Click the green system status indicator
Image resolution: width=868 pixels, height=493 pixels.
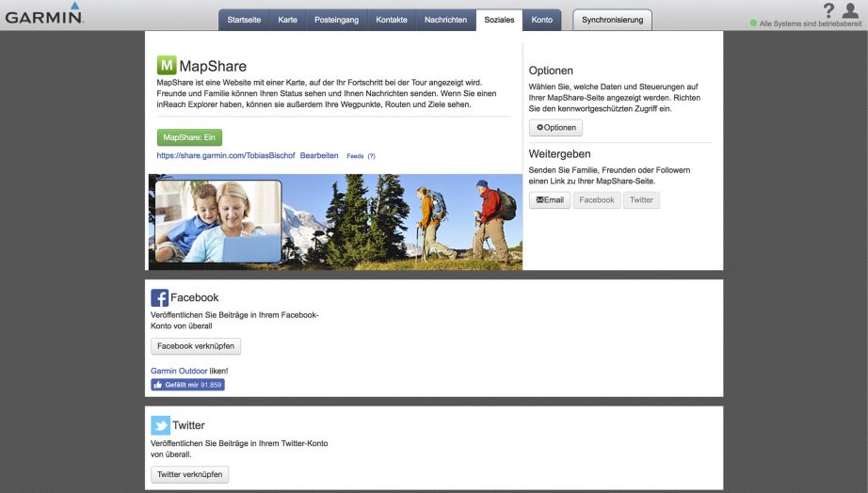(753, 23)
